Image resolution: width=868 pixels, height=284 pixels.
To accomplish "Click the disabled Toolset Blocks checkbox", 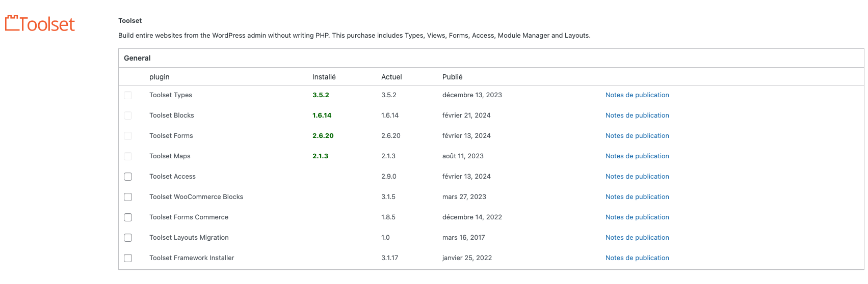I will pyautogui.click(x=128, y=116).
